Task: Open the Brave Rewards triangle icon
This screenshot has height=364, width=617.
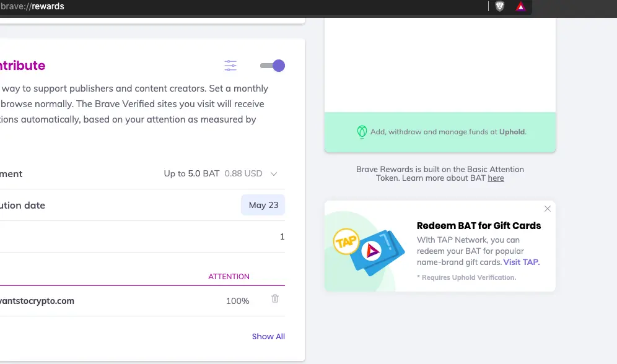Action: click(x=520, y=6)
